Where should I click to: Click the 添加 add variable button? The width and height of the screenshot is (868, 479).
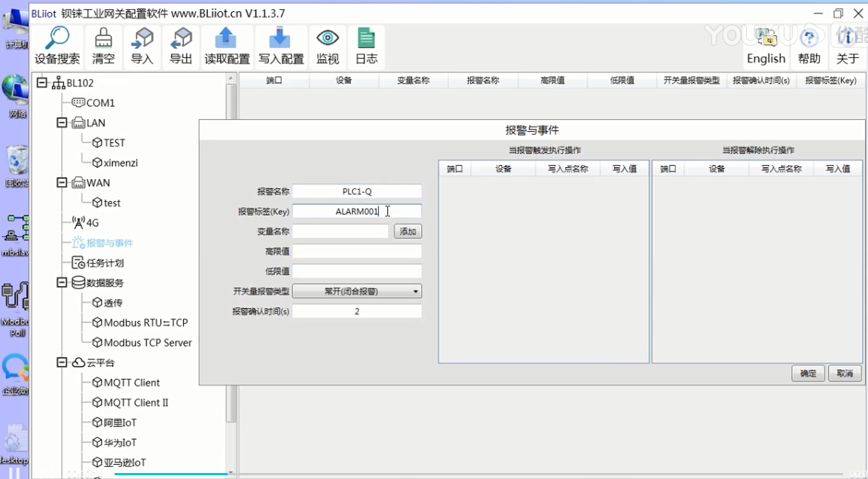point(408,231)
